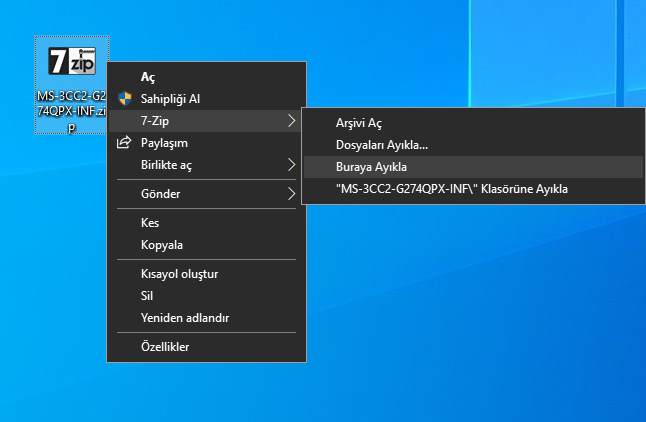Extract to "MS-3CC2-G274QPX-INF\" Klasörüne Ayıkla
The image size is (646, 422).
(x=473, y=189)
